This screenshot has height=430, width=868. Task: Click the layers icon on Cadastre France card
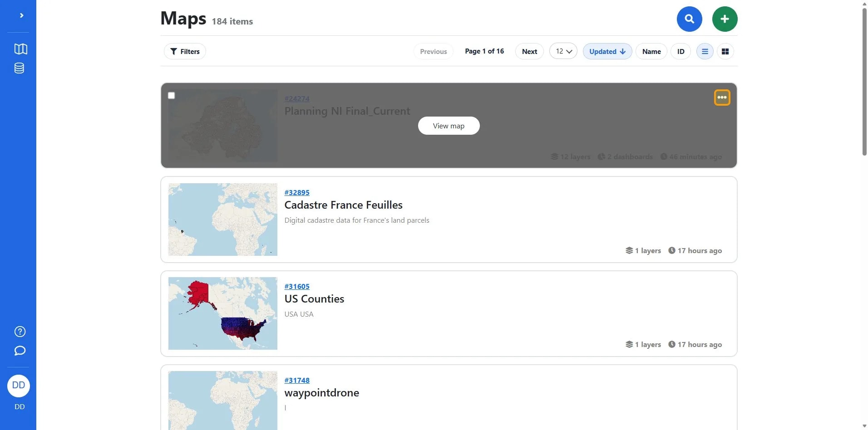coord(629,250)
